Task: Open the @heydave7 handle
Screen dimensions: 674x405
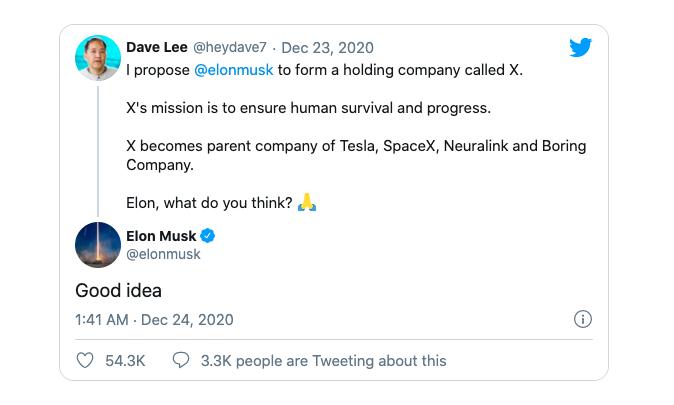Action: (x=232, y=47)
